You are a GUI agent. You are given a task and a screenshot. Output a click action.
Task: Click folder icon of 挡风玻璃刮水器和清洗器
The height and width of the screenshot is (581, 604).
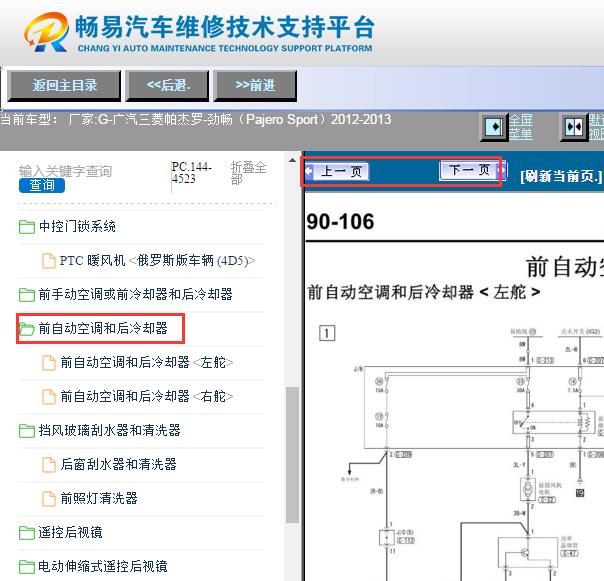click(27, 430)
